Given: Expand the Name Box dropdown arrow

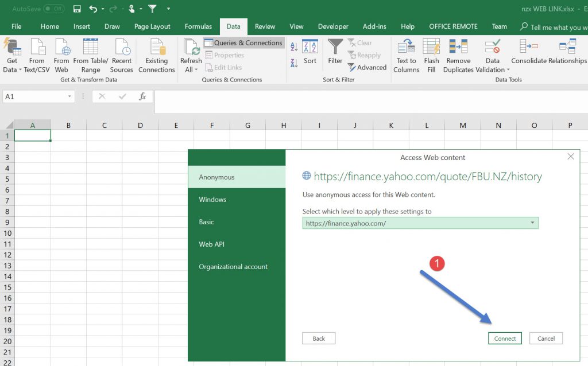Looking at the screenshot, I should pyautogui.click(x=69, y=97).
